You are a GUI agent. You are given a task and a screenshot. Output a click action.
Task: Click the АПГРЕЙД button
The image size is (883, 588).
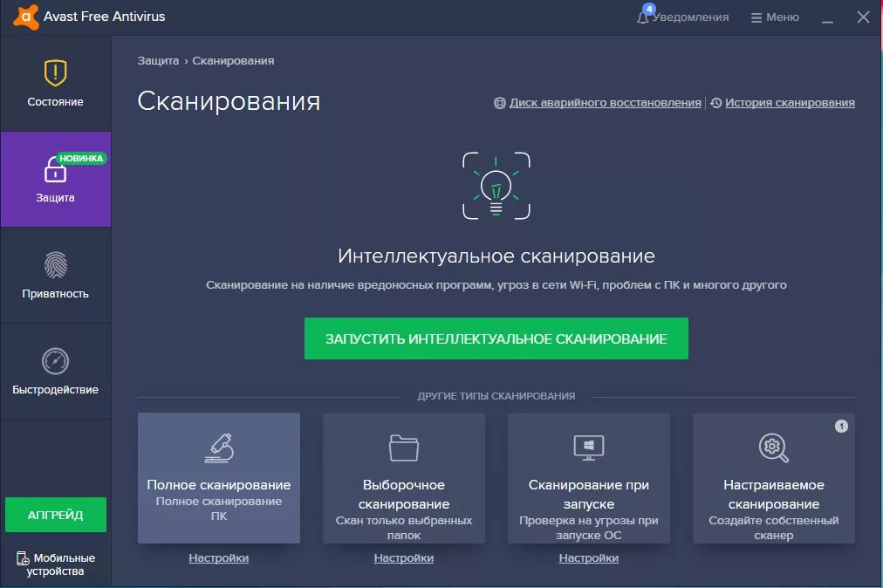56,515
